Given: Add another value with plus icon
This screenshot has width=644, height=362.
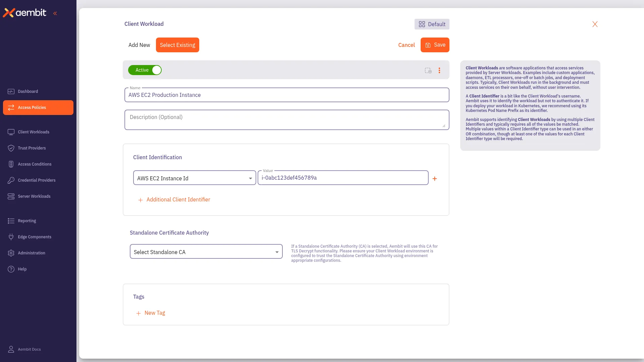Looking at the screenshot, I should [435, 179].
